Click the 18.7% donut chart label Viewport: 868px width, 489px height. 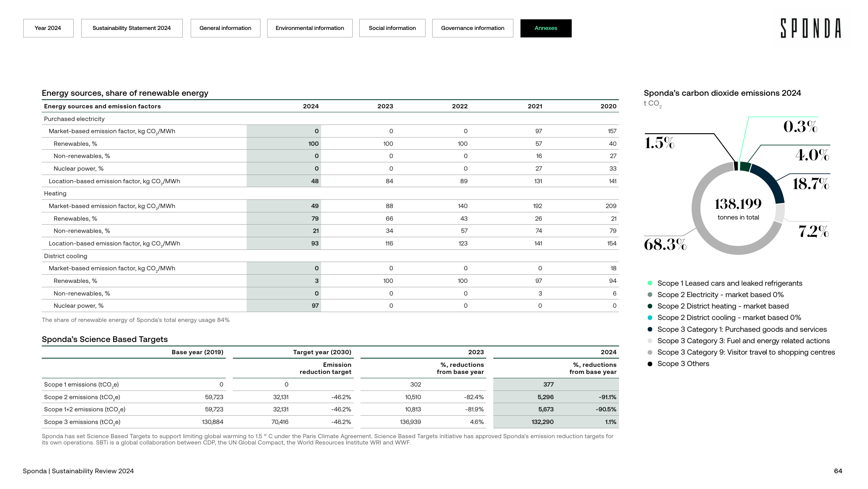(811, 184)
